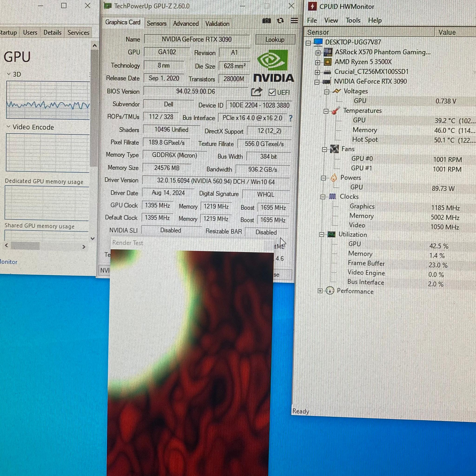The image size is (476, 476).
Task: Click the Crucial SSD drive icon
Action: coord(327,72)
